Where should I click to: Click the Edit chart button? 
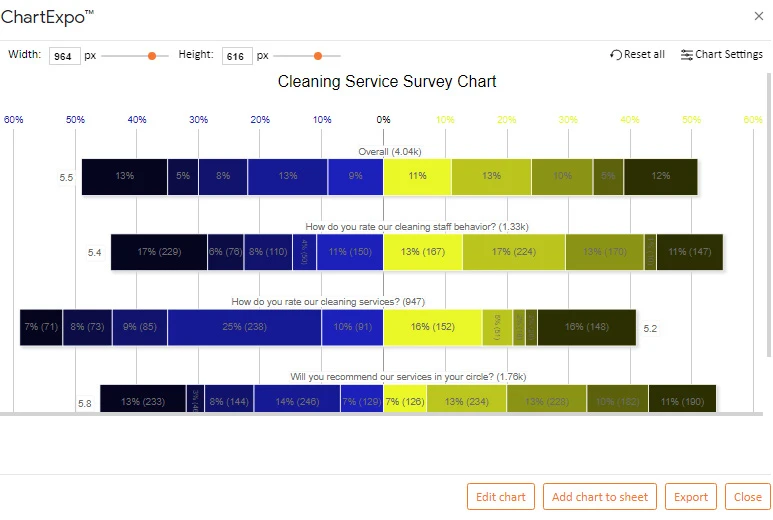(501, 496)
